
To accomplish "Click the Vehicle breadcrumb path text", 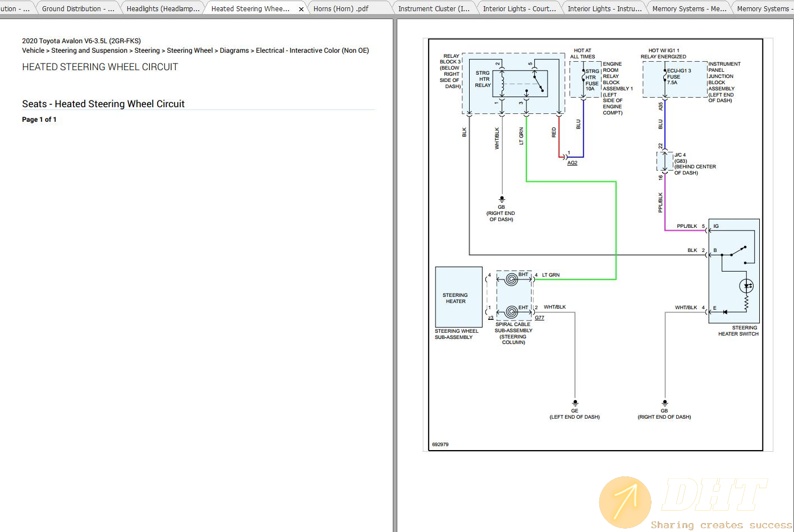I will (x=195, y=51).
